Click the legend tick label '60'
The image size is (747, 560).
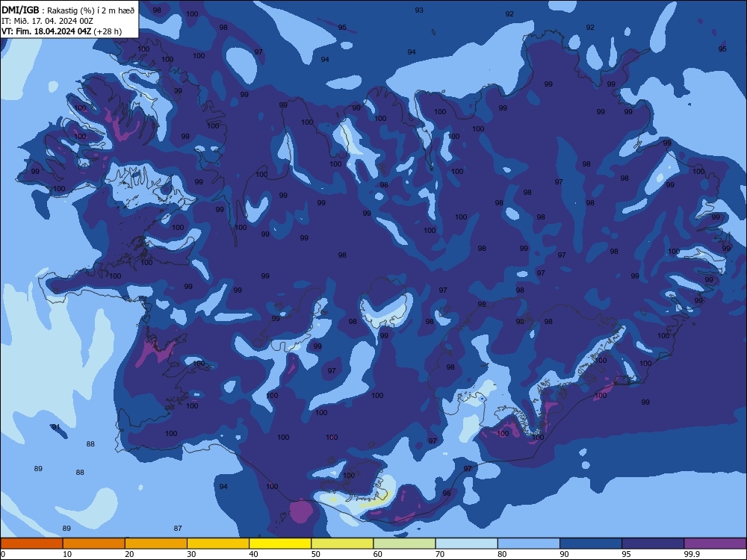coord(378,554)
